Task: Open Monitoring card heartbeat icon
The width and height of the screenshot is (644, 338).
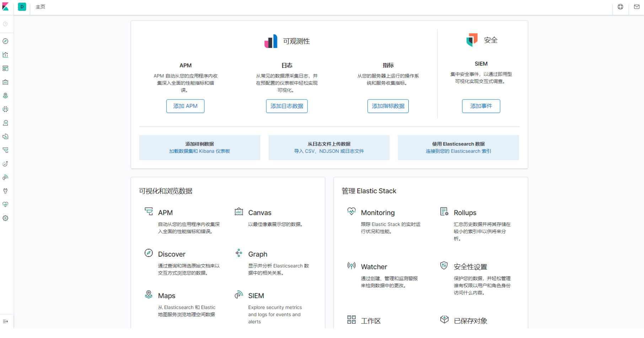Action: (351, 211)
